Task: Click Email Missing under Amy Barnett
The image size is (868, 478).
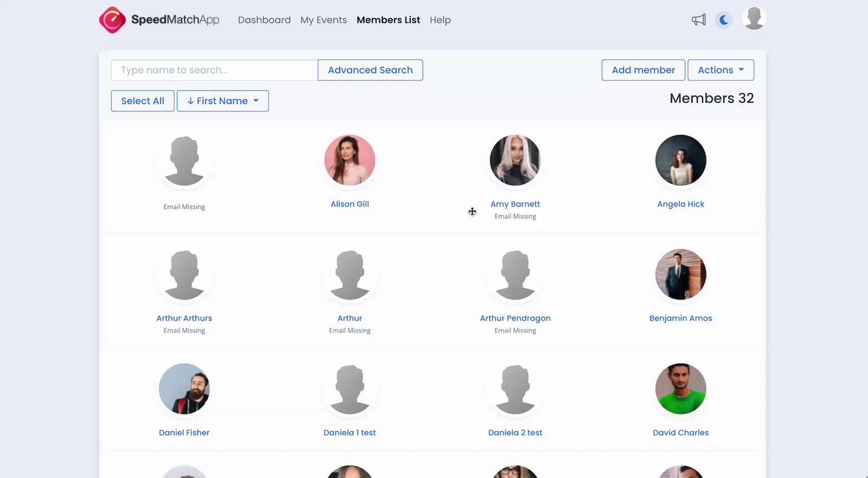Action: (x=515, y=216)
